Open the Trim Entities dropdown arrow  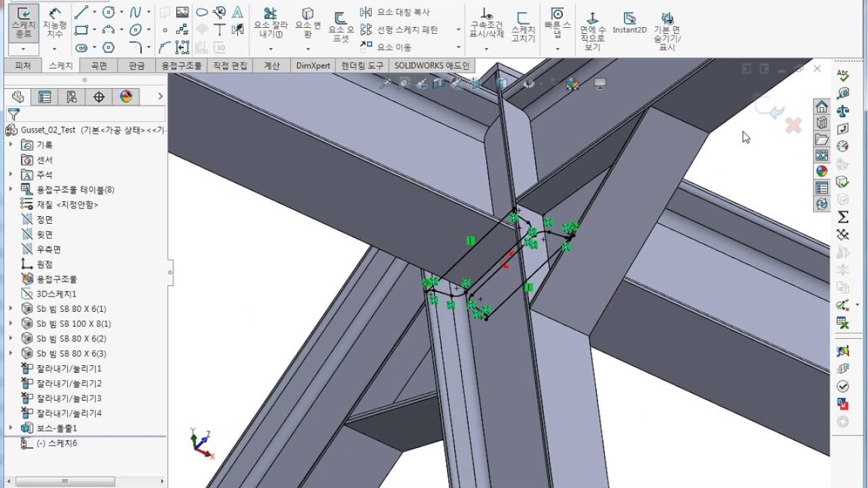point(271,49)
